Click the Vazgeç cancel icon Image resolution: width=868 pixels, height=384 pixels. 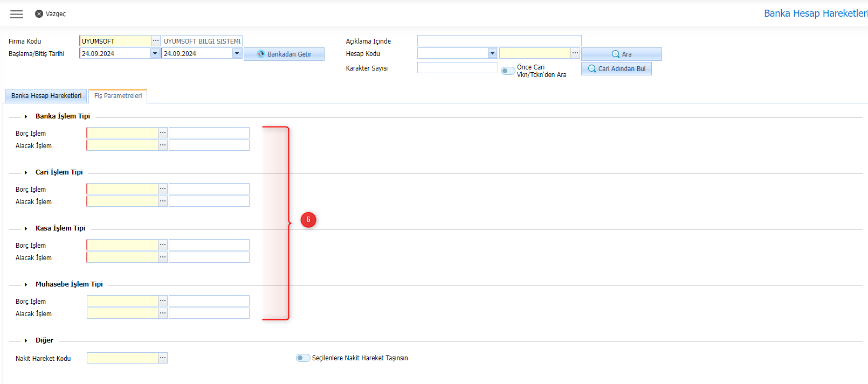point(39,14)
